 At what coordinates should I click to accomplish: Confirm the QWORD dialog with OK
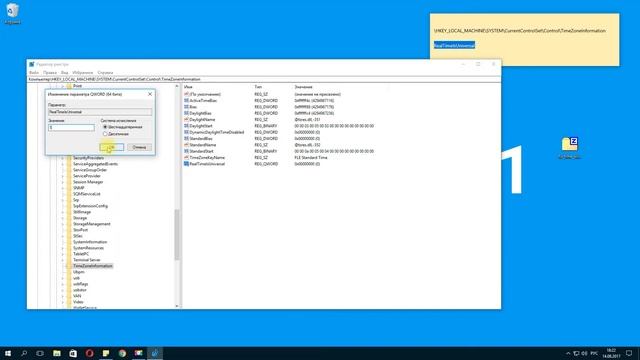[x=111, y=147]
